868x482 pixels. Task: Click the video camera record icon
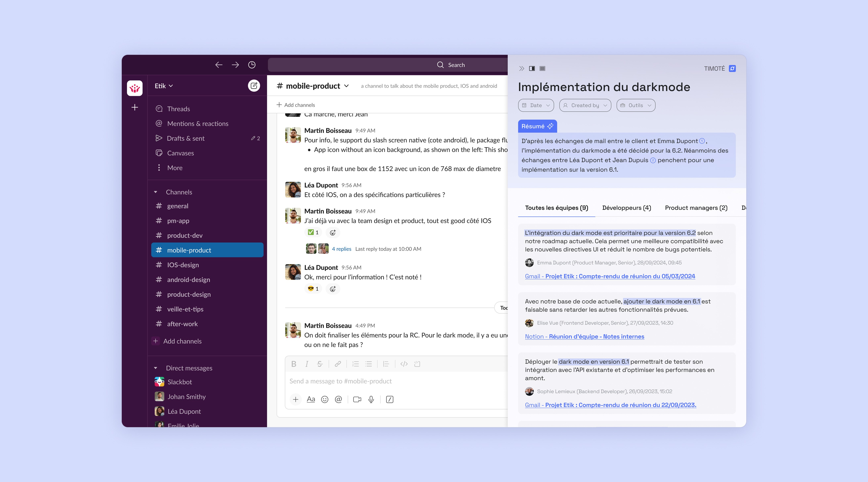[357, 399]
